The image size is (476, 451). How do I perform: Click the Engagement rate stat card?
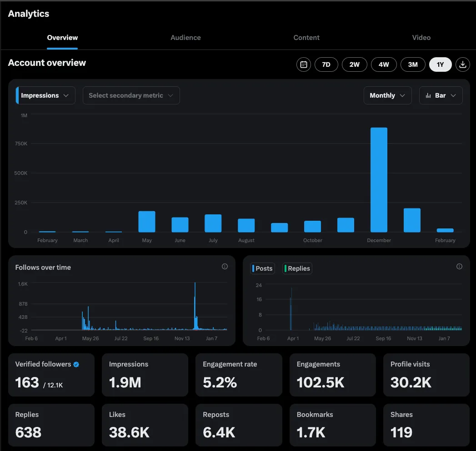[x=239, y=375]
